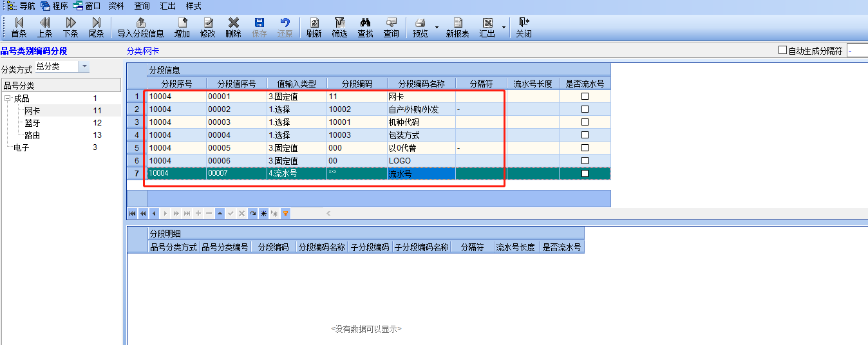
Task: Click 分段编码名称 column header in upper grid
Action: coord(421,84)
